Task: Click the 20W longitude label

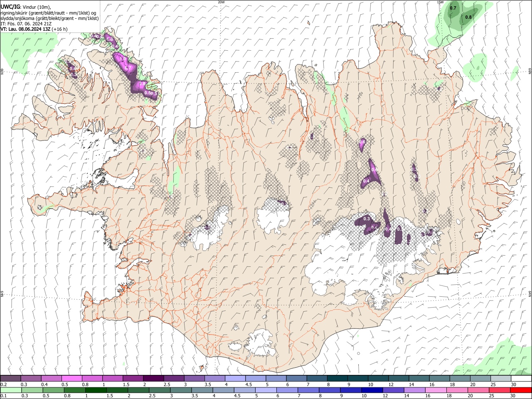Action: coord(221,2)
